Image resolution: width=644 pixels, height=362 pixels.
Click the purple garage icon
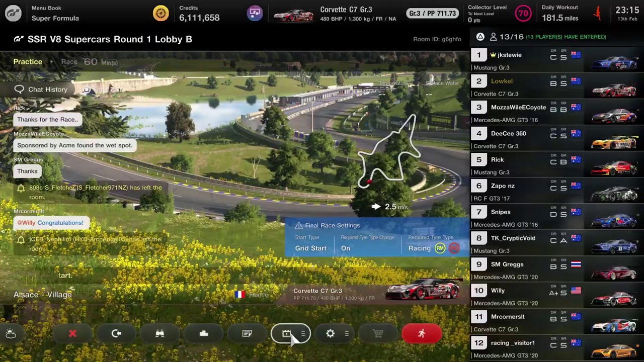click(x=255, y=13)
